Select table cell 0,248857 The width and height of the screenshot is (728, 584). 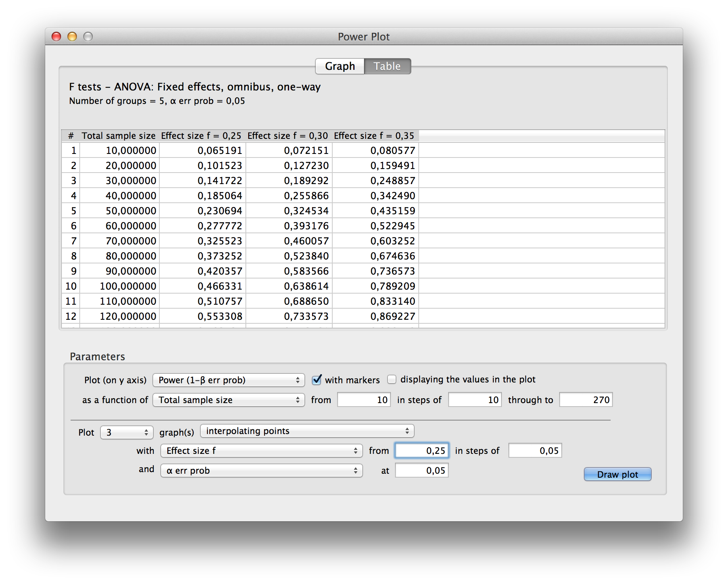coord(375,181)
